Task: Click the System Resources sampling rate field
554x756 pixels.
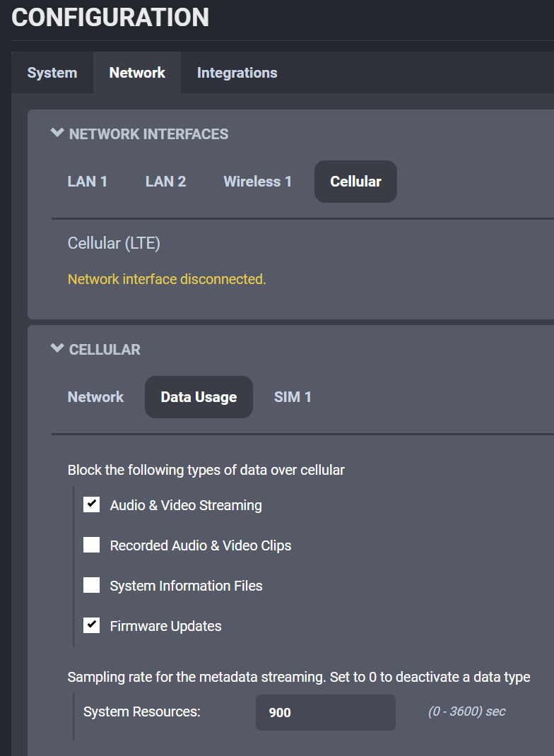Action: pos(326,713)
